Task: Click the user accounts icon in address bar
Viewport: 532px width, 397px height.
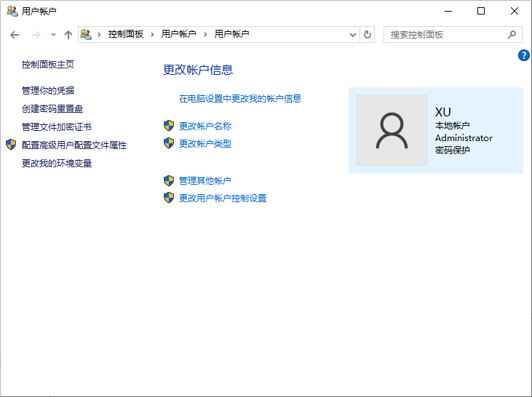Action: (86, 34)
